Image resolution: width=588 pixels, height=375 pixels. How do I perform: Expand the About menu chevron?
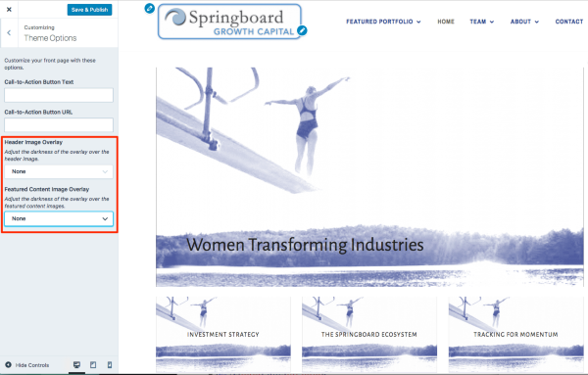pos(537,22)
